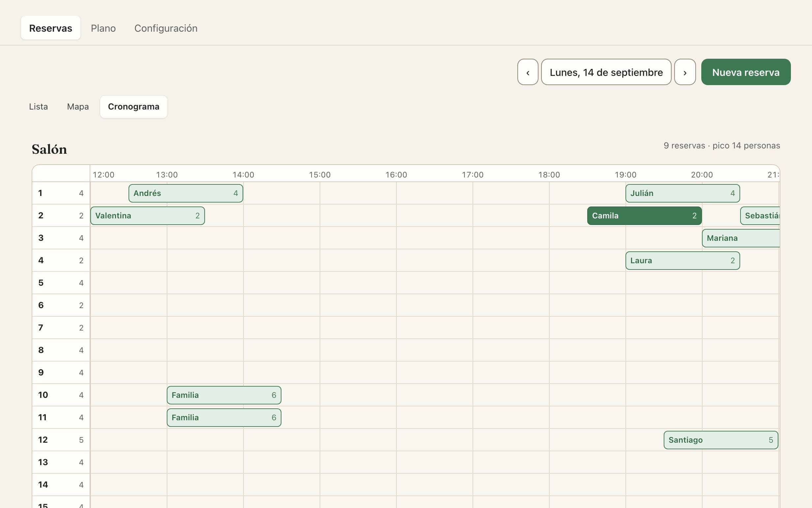The image size is (812, 508).
Task: Open the Configuración tab
Action: (x=166, y=28)
